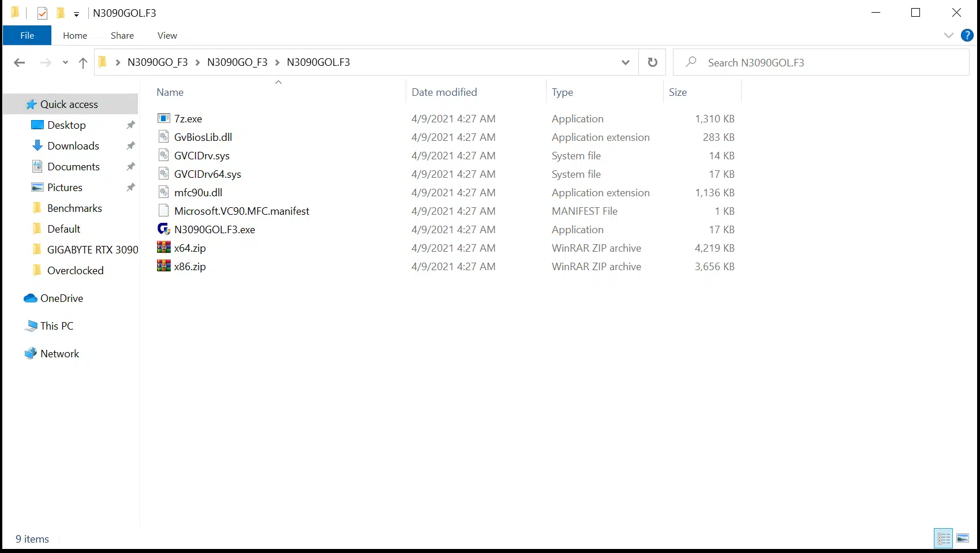Select OneDrive in navigation pane
Image resolution: width=980 pixels, height=553 pixels.
[62, 298]
